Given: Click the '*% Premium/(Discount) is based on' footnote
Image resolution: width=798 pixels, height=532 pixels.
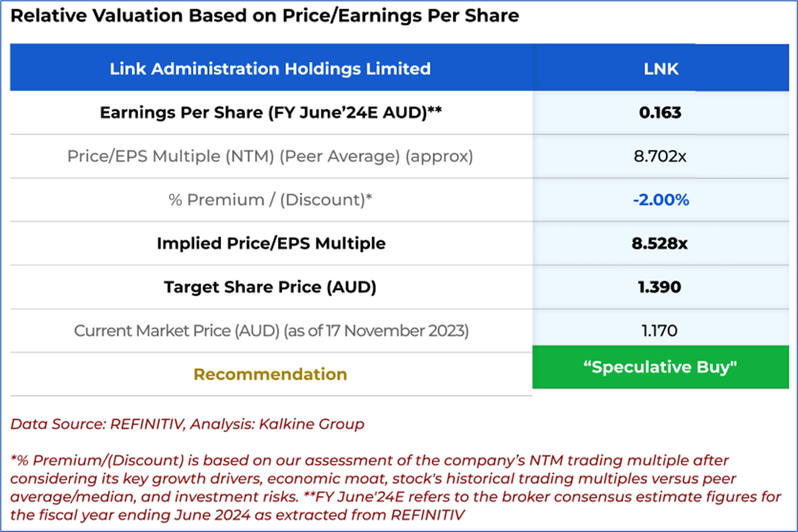Looking at the screenshot, I should coord(122,460).
